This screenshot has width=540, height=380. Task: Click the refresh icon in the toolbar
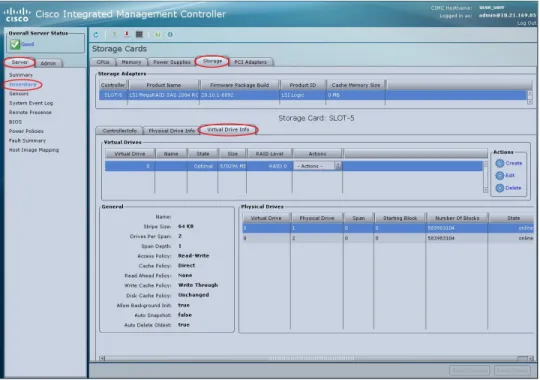pos(96,34)
